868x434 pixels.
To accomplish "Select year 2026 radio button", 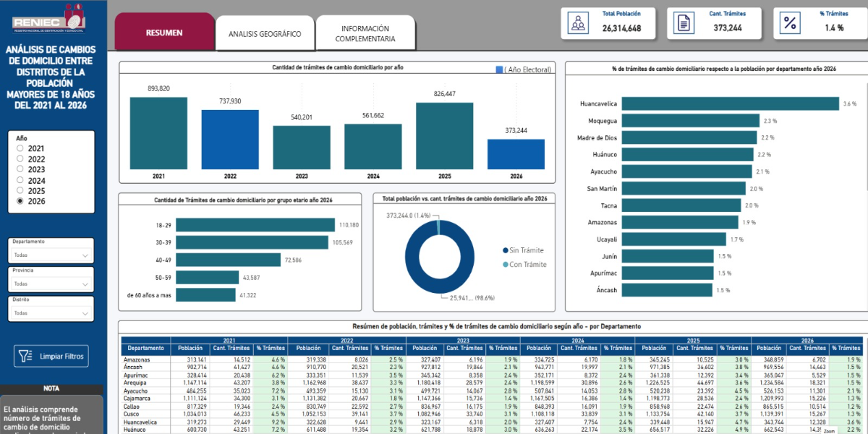I will pyautogui.click(x=20, y=202).
